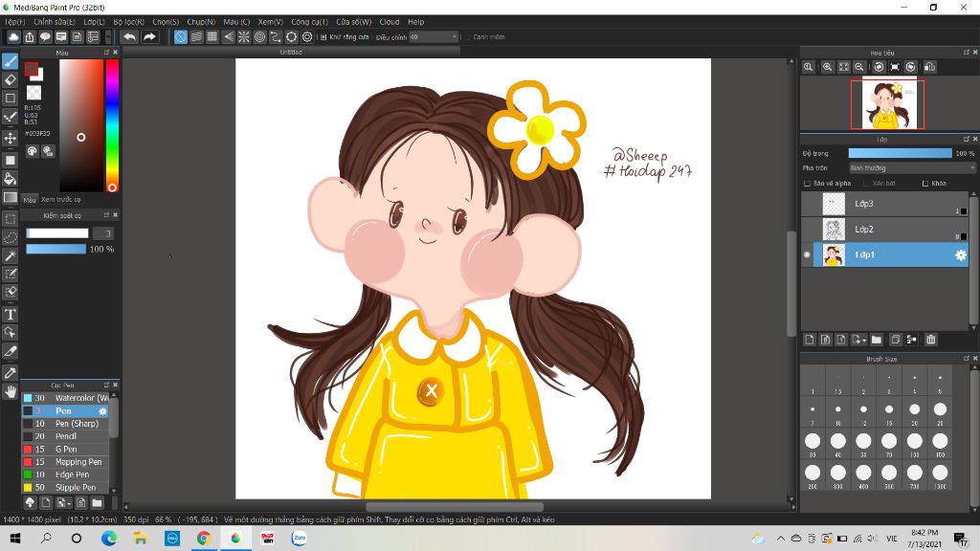Turn snap off with blue toolbar icon

181,37
